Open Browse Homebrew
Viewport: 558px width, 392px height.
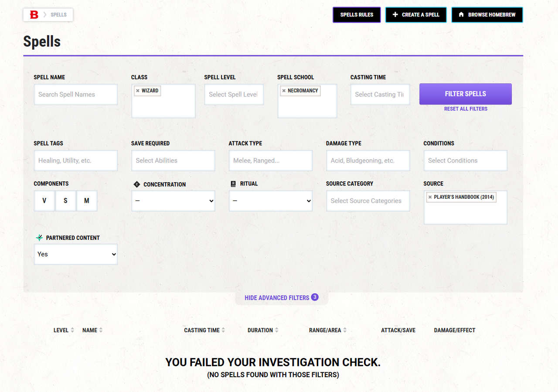pos(487,15)
